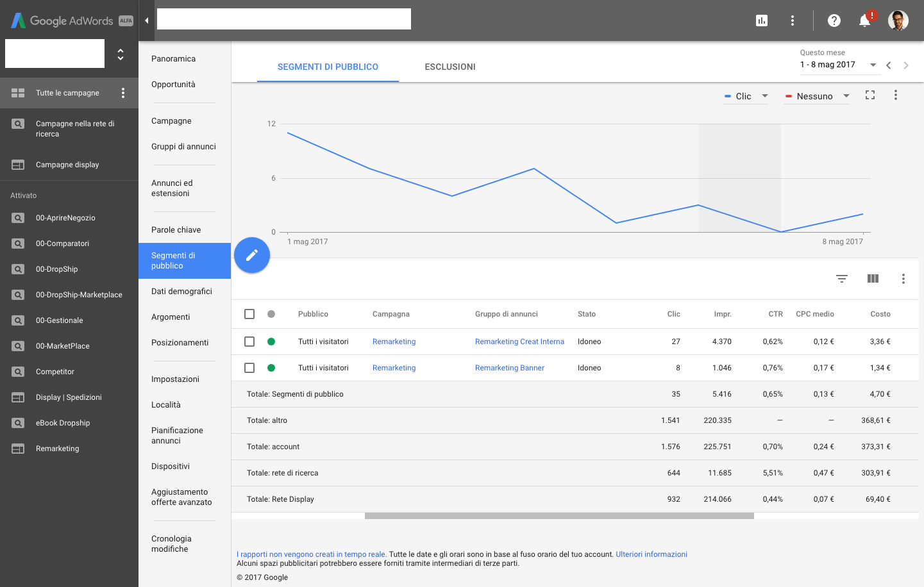
Task: Check the Remarketing Creat Interna row checkbox
Action: [249, 342]
